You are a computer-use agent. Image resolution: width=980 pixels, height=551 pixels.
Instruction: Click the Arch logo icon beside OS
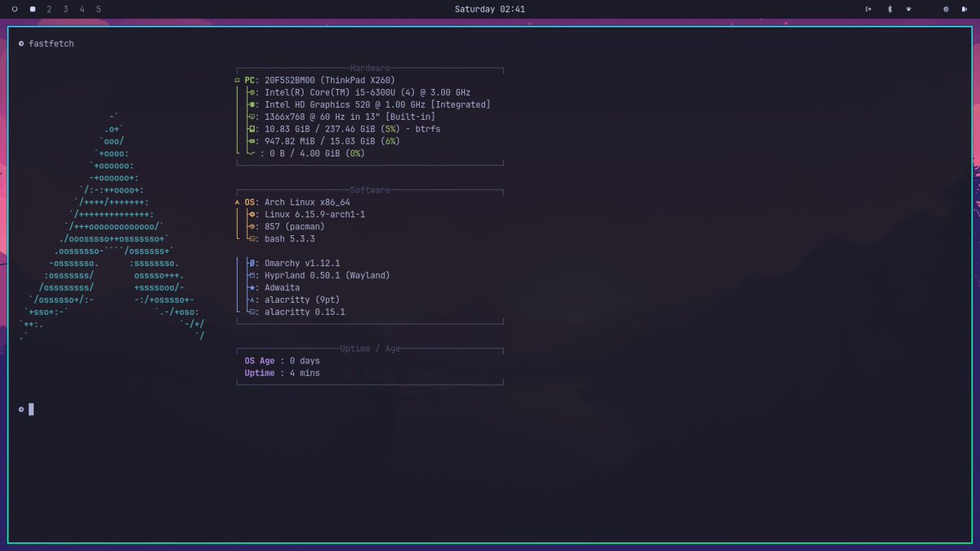(x=237, y=202)
